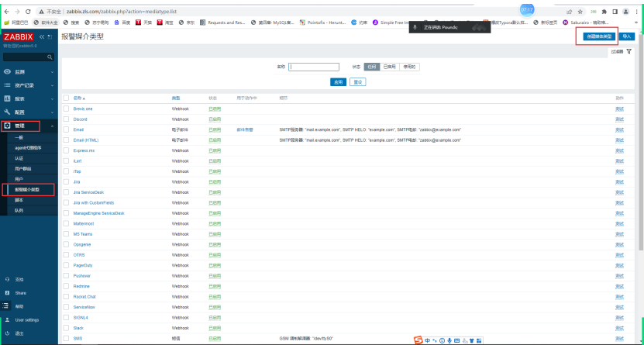This screenshot has height=345, width=644.
Task: Click the wrench icon for 配置 menu
Action: 7,112
